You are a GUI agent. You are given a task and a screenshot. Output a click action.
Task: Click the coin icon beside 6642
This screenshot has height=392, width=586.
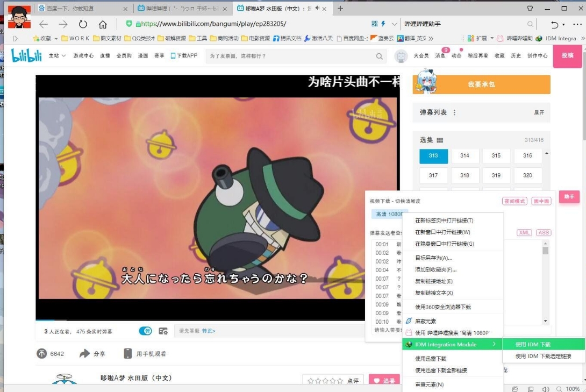(x=42, y=353)
